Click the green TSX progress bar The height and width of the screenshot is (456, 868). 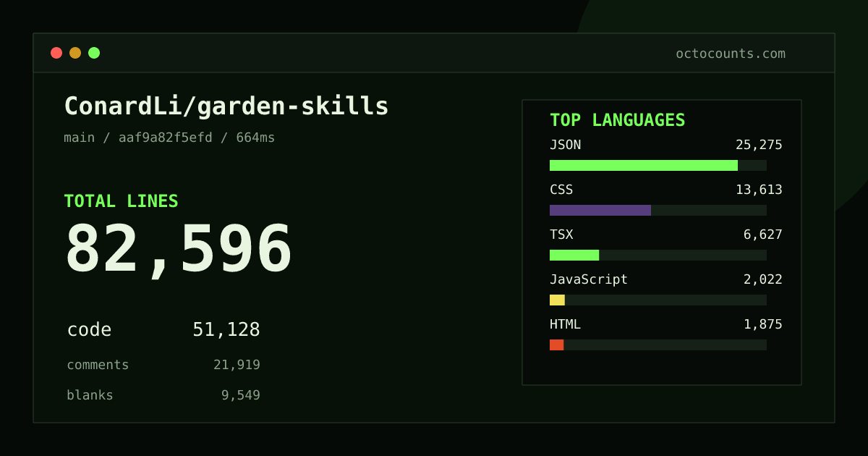pos(574,255)
